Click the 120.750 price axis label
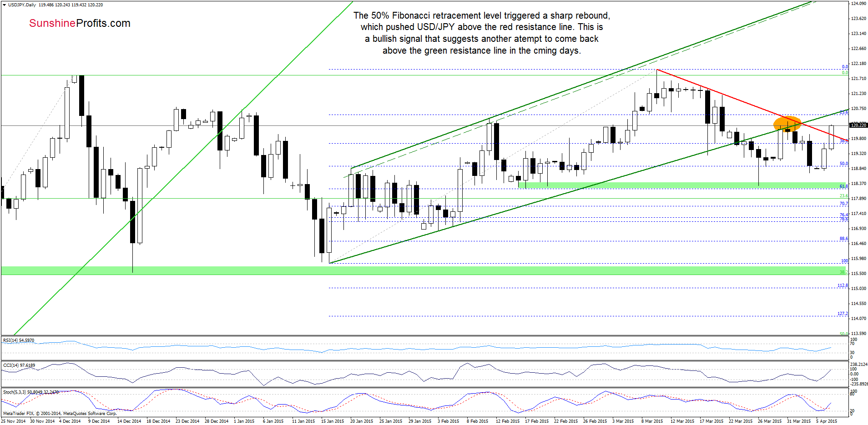This screenshot has width=868, height=425. point(858,109)
